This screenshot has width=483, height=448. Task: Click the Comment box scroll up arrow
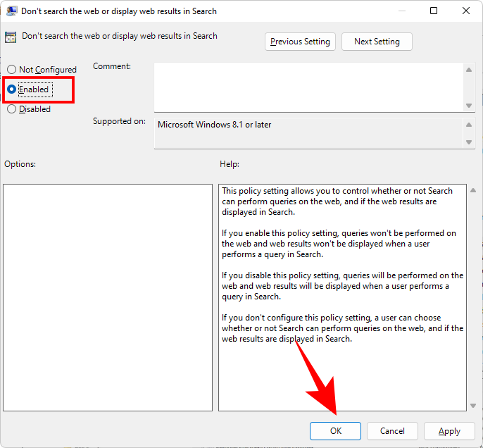(469, 69)
